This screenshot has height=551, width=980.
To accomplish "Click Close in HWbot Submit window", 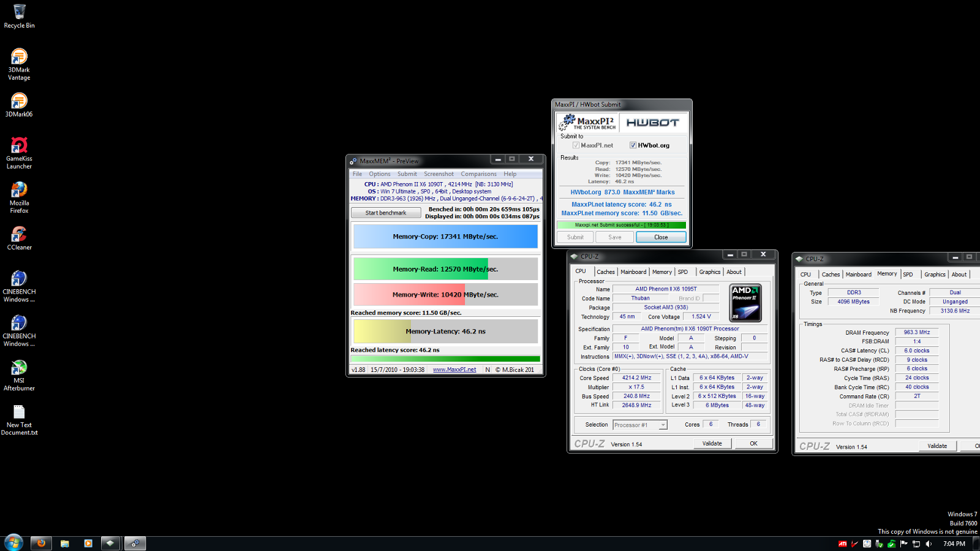I will point(661,237).
